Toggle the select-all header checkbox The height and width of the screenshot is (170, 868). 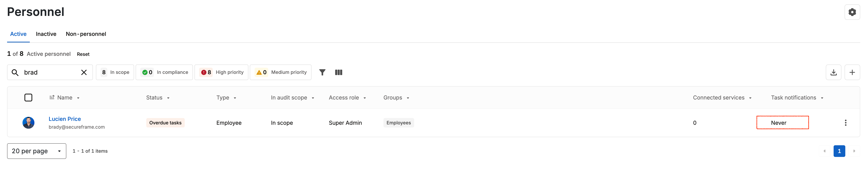click(28, 97)
